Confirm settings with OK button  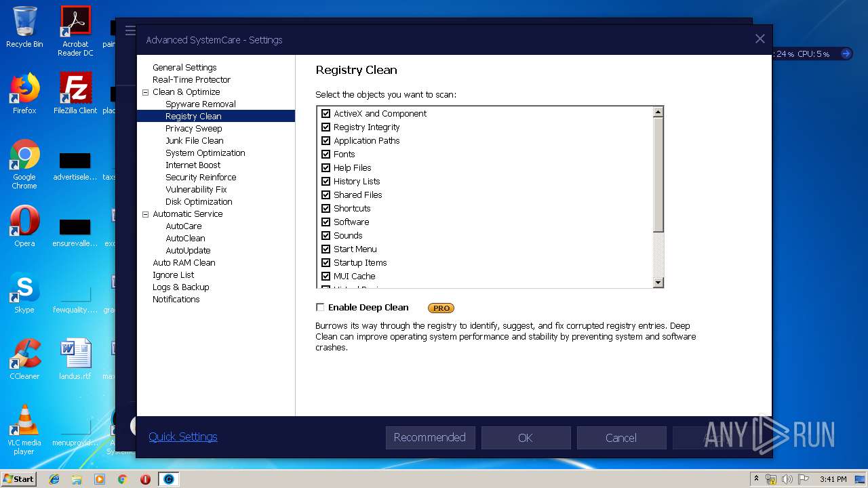click(526, 438)
